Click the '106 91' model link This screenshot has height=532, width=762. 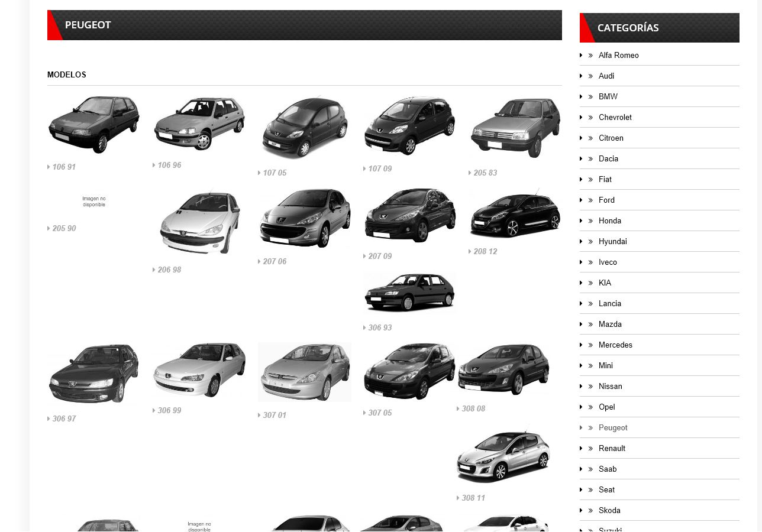pyautogui.click(x=64, y=167)
